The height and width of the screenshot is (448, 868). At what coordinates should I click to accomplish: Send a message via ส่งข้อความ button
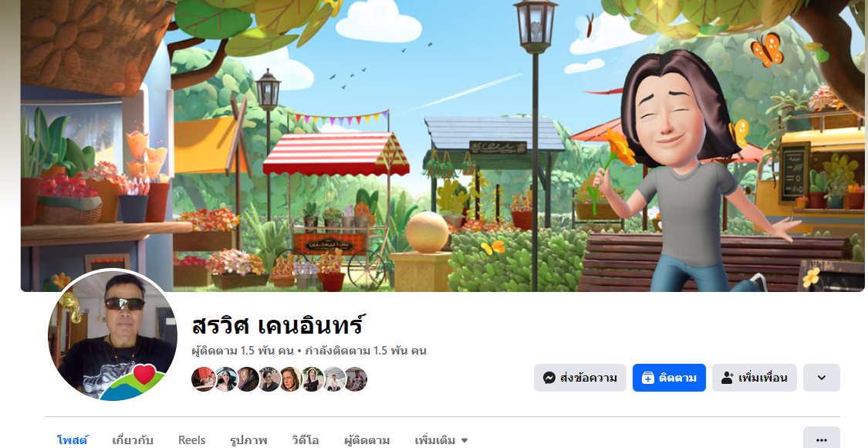579,378
